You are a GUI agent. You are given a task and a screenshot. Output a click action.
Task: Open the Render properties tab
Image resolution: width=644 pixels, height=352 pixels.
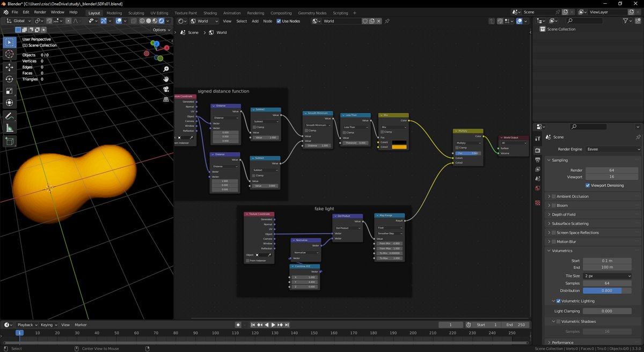point(538,149)
